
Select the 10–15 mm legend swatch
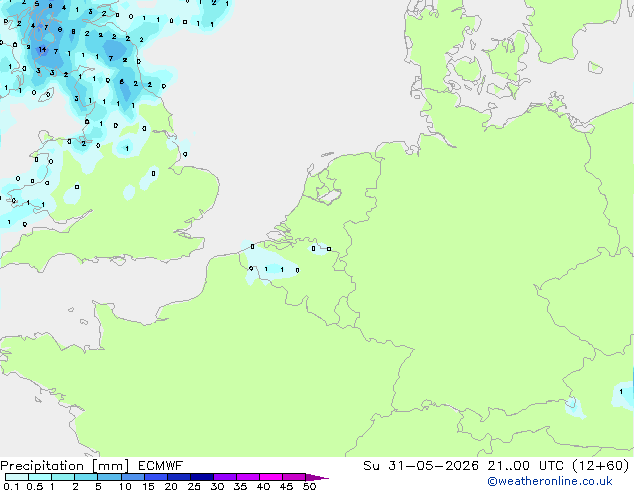(132, 477)
